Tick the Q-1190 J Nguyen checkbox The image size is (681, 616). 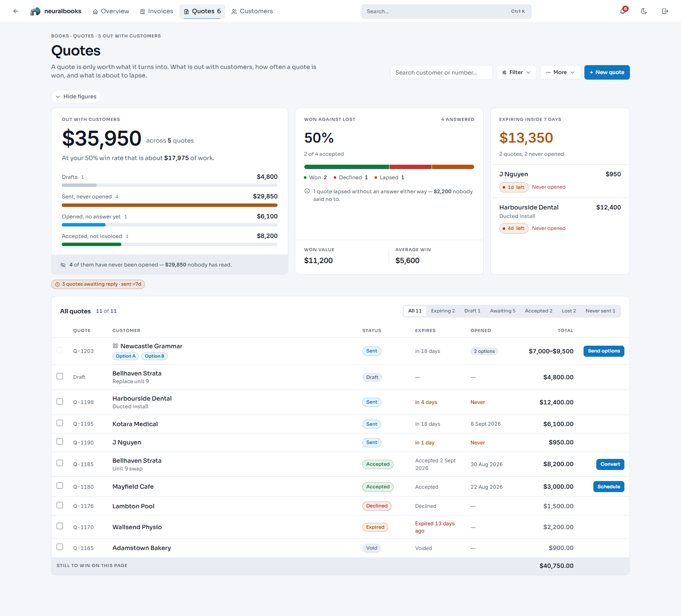pyautogui.click(x=60, y=441)
